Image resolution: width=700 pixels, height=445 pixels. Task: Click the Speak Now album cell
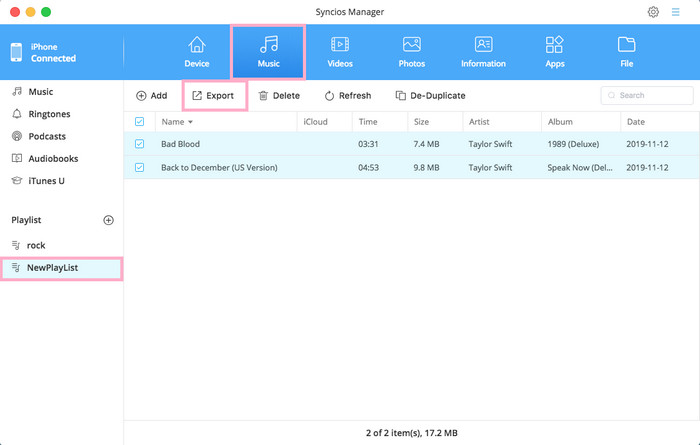579,167
